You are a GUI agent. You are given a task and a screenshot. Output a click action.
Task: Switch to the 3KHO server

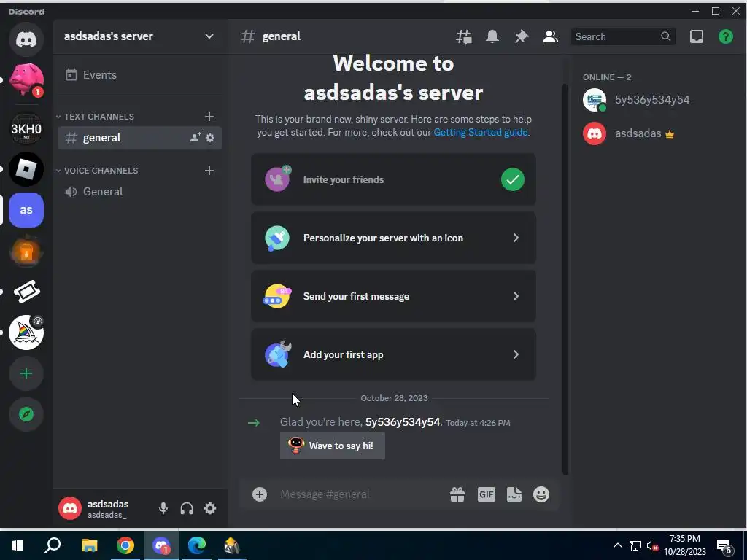pyautogui.click(x=26, y=128)
